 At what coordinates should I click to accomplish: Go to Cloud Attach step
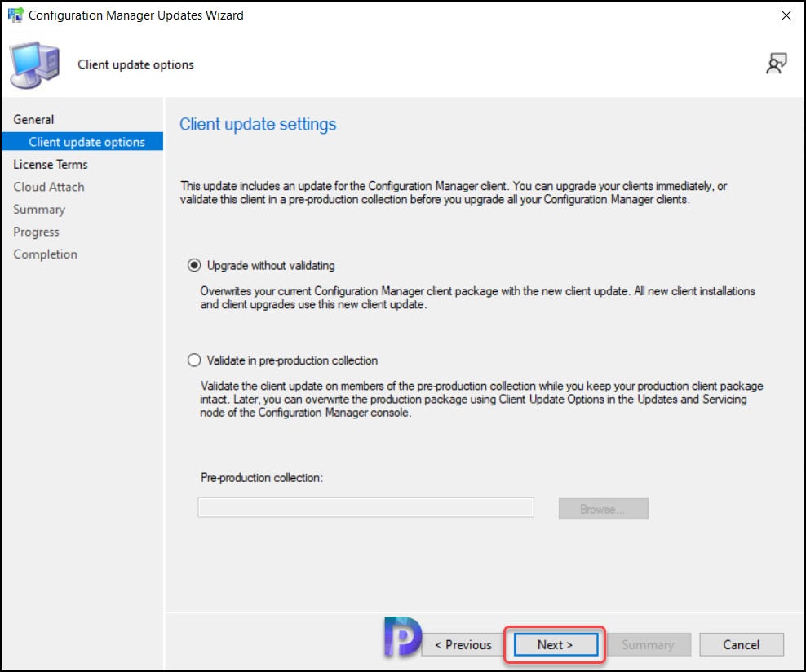pyautogui.click(x=49, y=187)
